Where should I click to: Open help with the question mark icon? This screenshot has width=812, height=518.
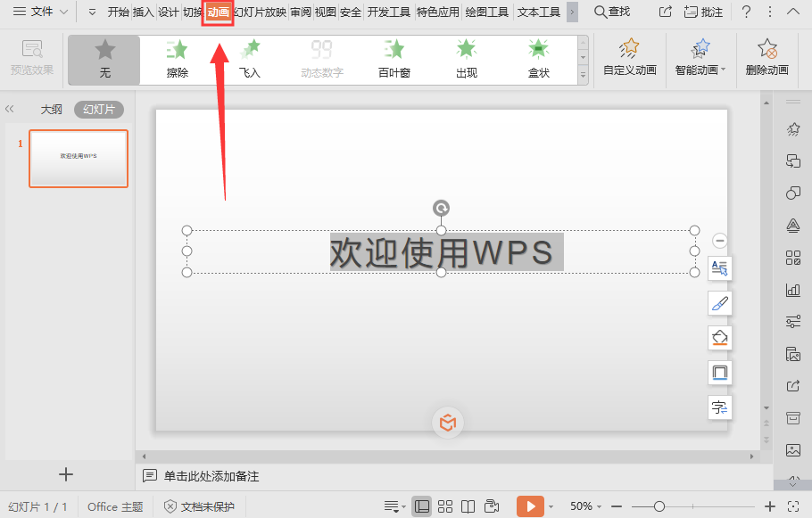[746, 12]
